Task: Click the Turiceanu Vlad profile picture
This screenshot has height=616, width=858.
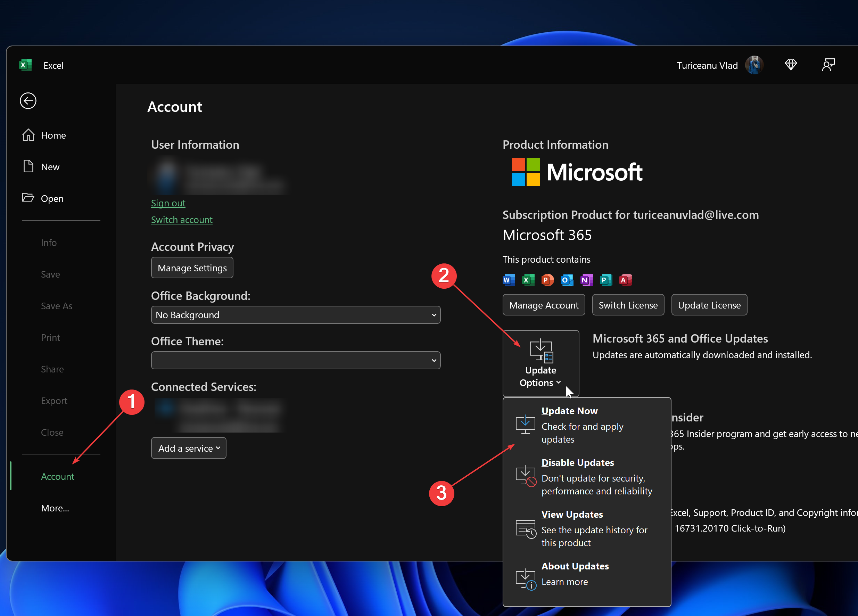Action: click(754, 65)
